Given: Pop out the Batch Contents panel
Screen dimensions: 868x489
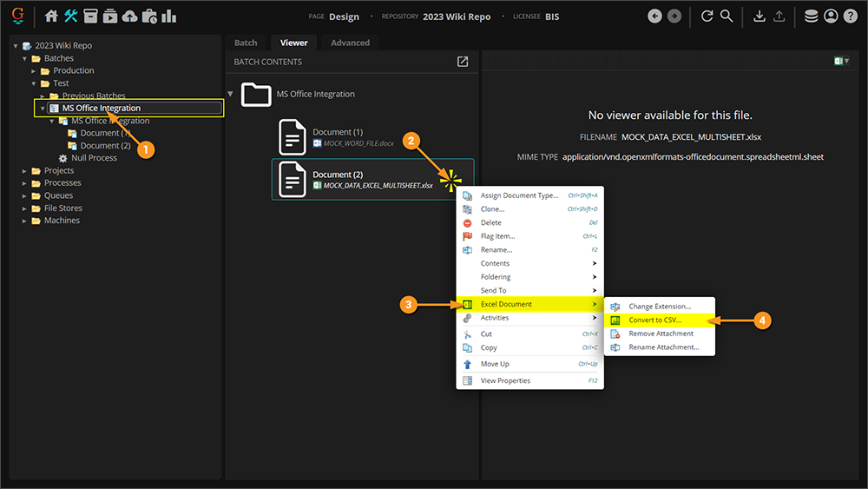Looking at the screenshot, I should (463, 62).
